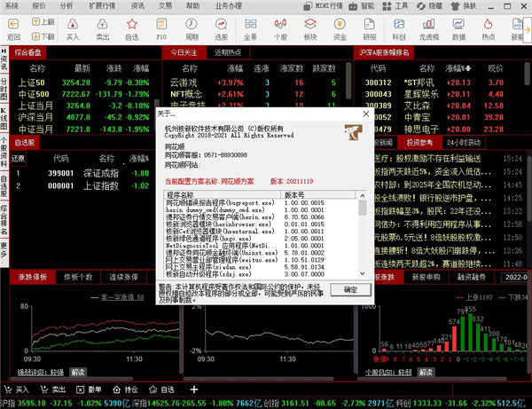Click the 数据 data chart icon
Image resolution: width=532 pixels, height=409 pixels.
[458, 24]
